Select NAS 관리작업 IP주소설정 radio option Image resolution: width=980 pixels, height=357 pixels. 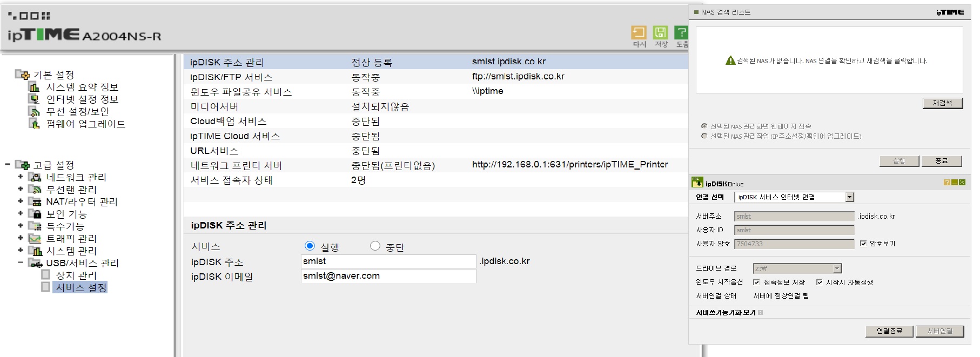click(704, 136)
